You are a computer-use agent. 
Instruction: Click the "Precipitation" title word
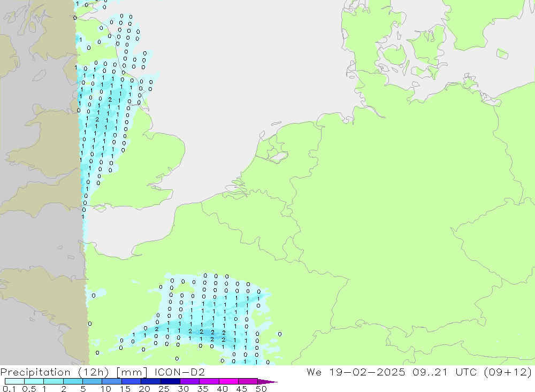tap(35, 372)
